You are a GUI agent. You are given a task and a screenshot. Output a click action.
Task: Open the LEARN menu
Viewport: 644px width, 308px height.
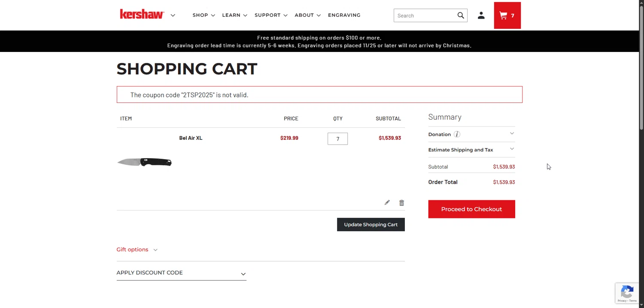click(x=234, y=15)
